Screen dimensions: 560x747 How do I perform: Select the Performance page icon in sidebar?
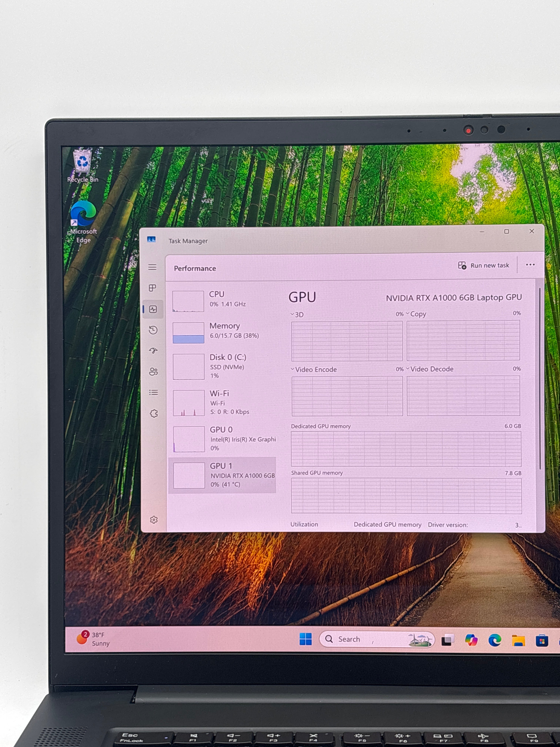point(153,309)
